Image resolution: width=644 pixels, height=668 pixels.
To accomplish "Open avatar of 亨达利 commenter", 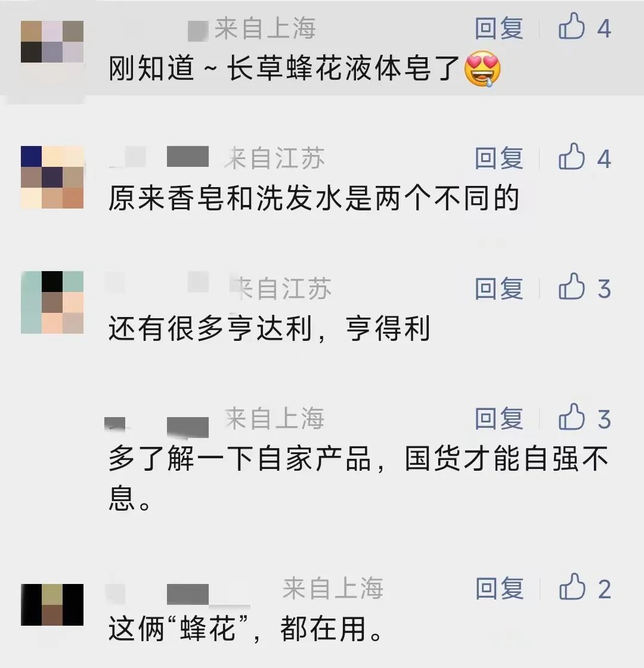I will tap(52, 302).
